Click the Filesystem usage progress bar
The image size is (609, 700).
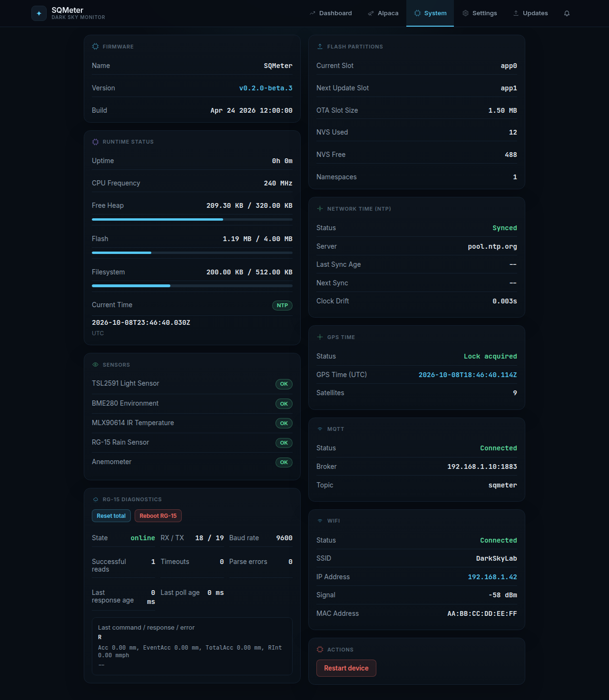192,286
